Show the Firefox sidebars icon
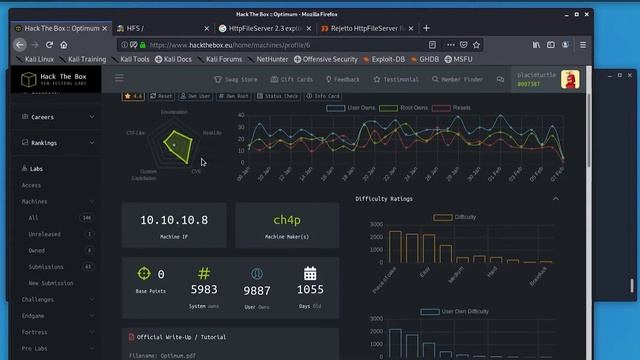Image resolution: width=640 pixels, height=360 pixels. click(551, 45)
